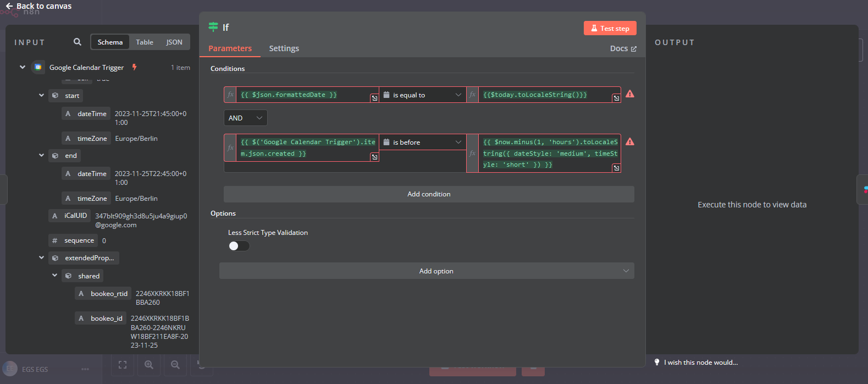868x384 pixels.
Task: Click warning icon on second condition
Action: pos(630,141)
